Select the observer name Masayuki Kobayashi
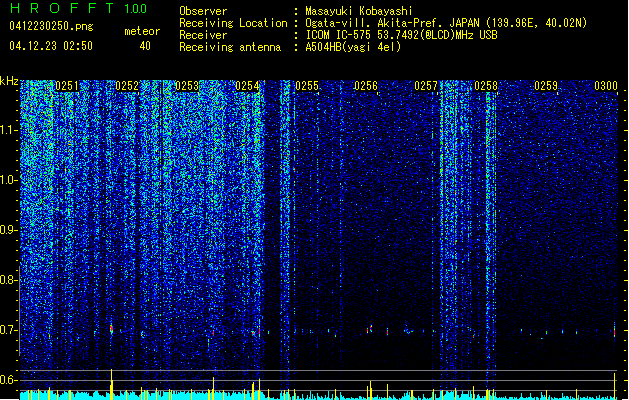Image resolution: width=629 pixels, height=400 pixels. point(359,11)
